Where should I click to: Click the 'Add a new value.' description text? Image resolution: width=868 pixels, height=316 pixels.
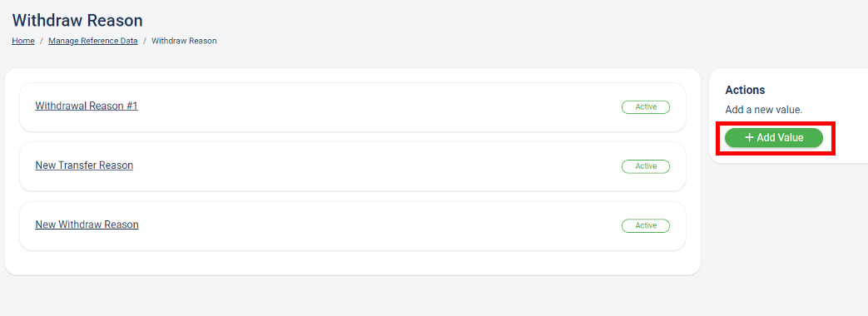click(x=764, y=110)
